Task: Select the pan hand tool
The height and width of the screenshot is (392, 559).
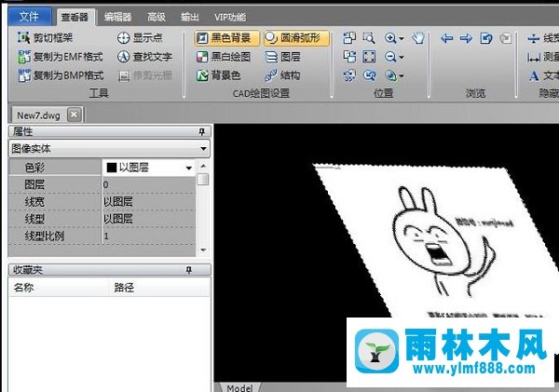Action: (x=418, y=38)
